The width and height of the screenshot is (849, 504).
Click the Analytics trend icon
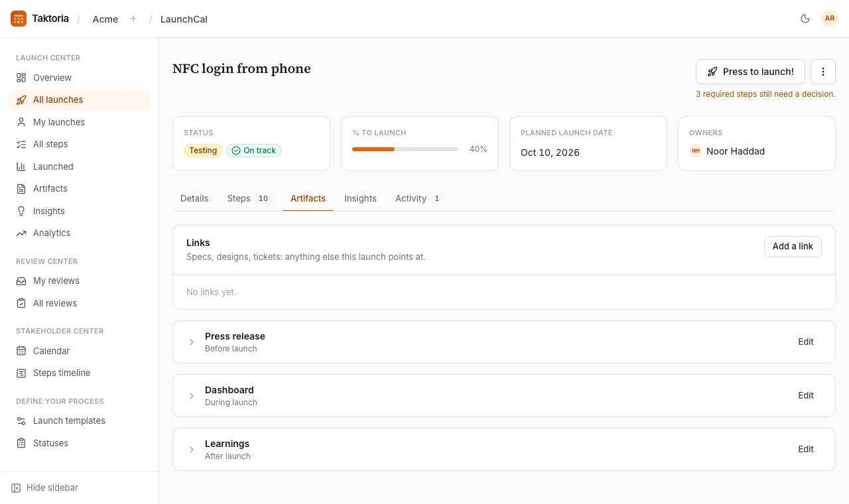tap(21, 233)
